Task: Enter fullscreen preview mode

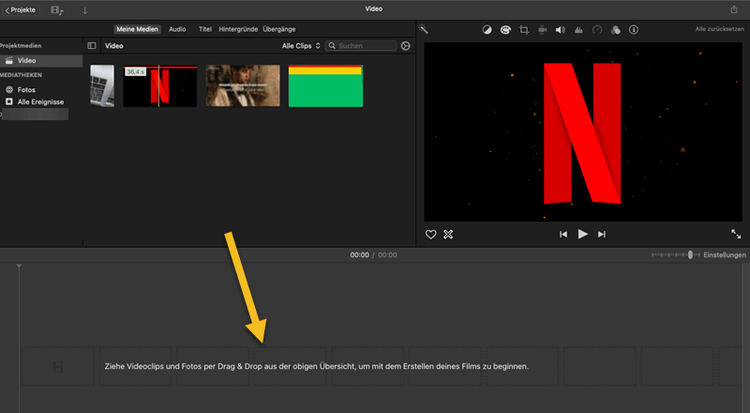Action: pyautogui.click(x=736, y=234)
